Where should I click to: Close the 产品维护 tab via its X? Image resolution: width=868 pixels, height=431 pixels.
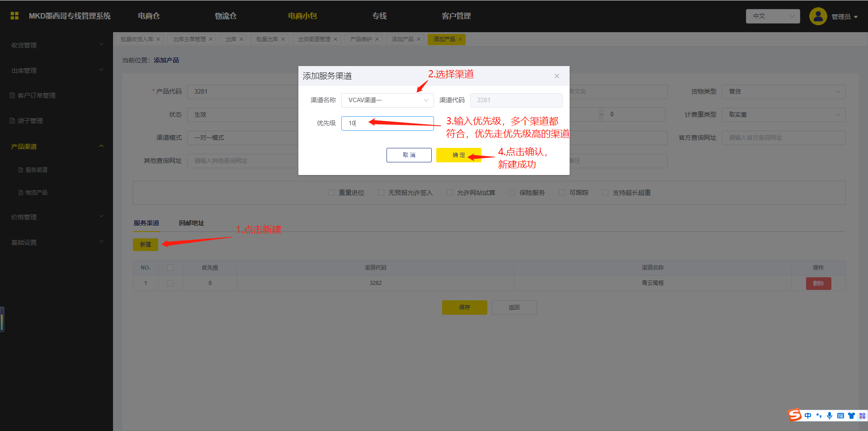click(x=377, y=39)
